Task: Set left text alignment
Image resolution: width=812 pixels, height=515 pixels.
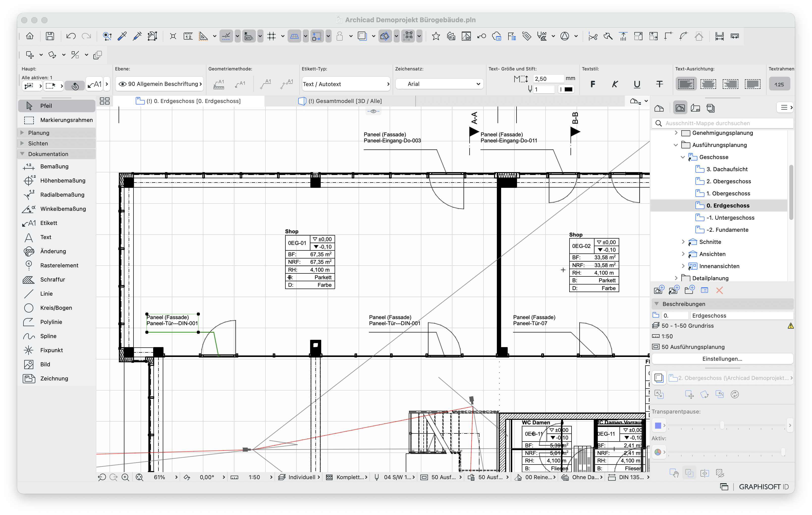Action: 686,84
